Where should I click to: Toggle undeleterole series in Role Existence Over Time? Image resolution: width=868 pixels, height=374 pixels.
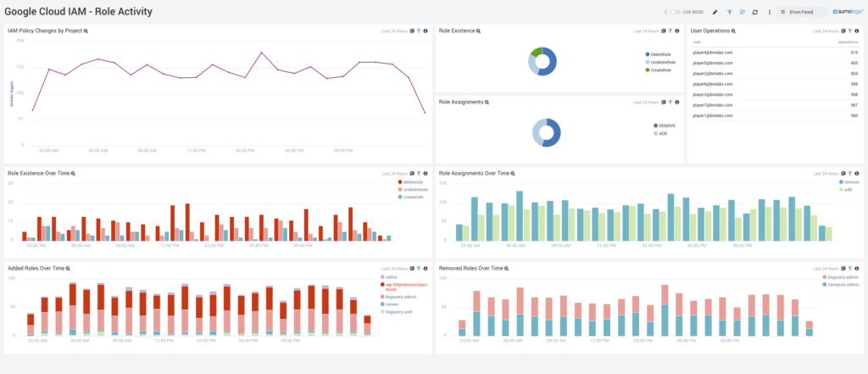pyautogui.click(x=413, y=189)
